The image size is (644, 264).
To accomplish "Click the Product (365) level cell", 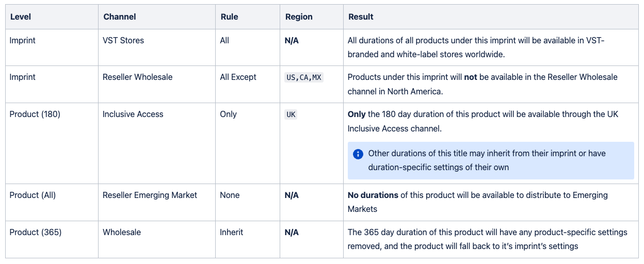I will (x=52, y=239).
